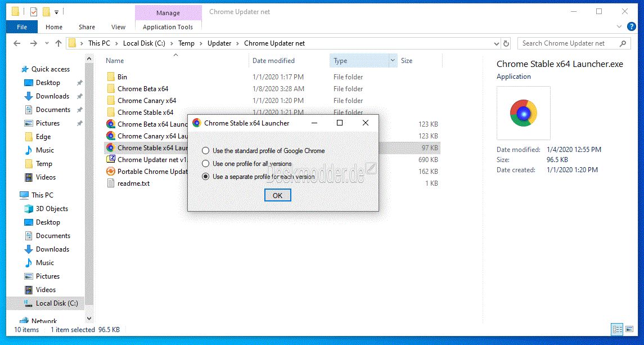Open the Recent locations dropdown arrow

[x=47, y=43]
